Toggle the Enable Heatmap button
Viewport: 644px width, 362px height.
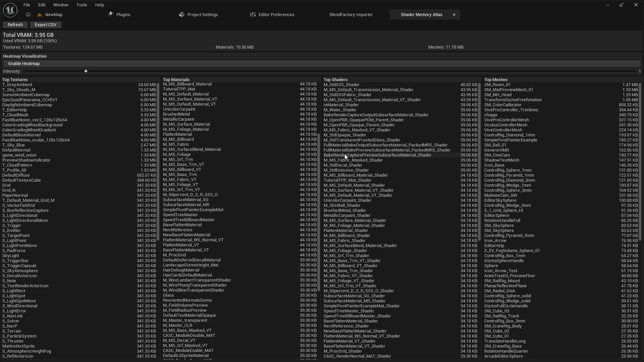coord(322,64)
